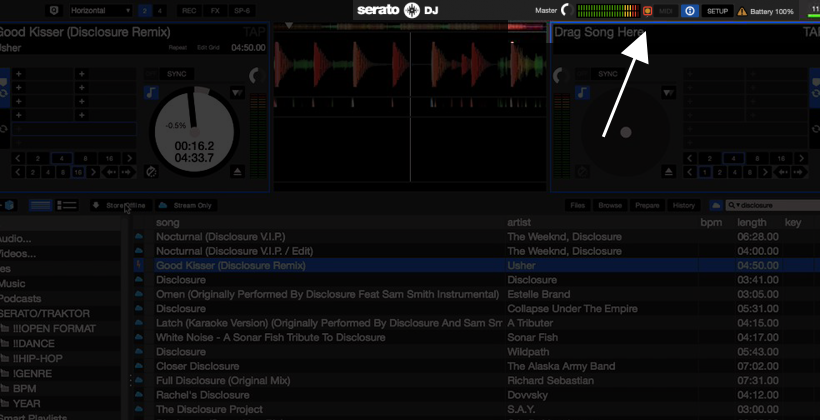
Task: Sort library by song column header
Action: point(167,222)
